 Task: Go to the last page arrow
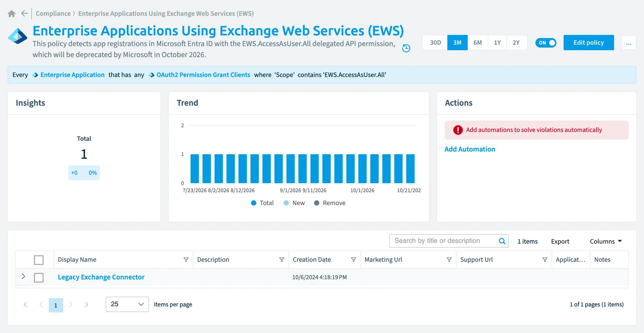click(86, 304)
